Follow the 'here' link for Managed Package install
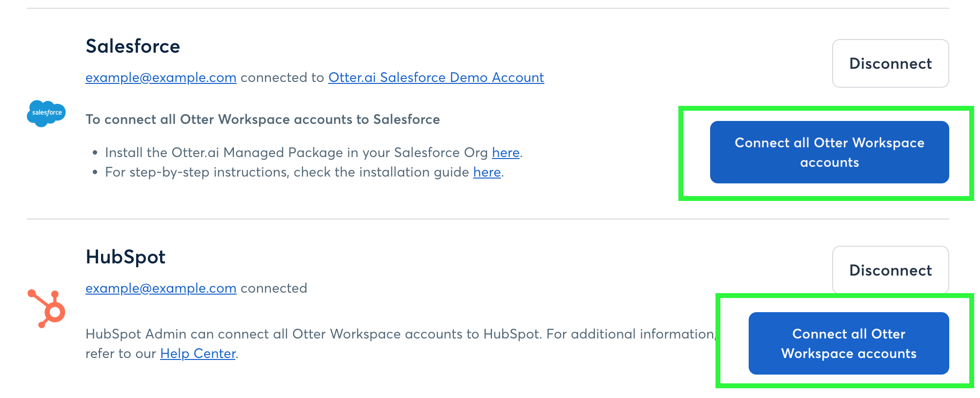 coord(506,153)
